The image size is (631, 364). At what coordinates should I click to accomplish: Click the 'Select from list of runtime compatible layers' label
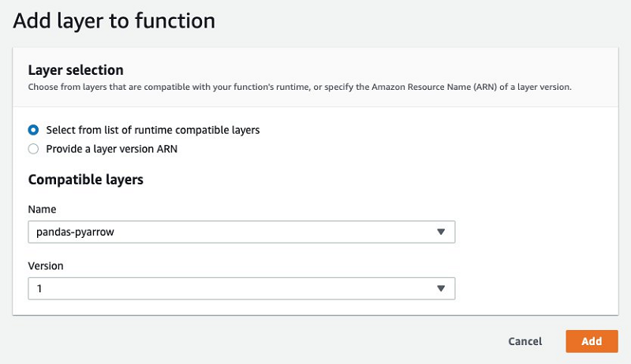pos(153,130)
